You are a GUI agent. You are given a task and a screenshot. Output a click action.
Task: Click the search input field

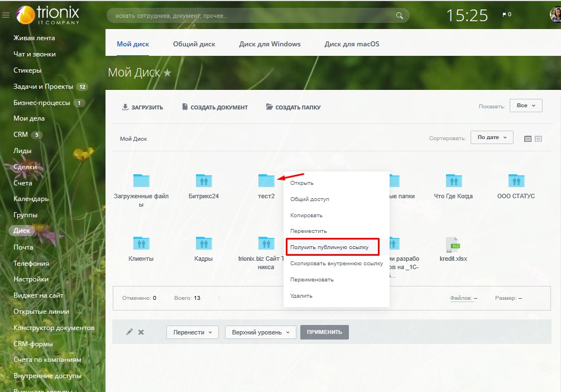257,16
